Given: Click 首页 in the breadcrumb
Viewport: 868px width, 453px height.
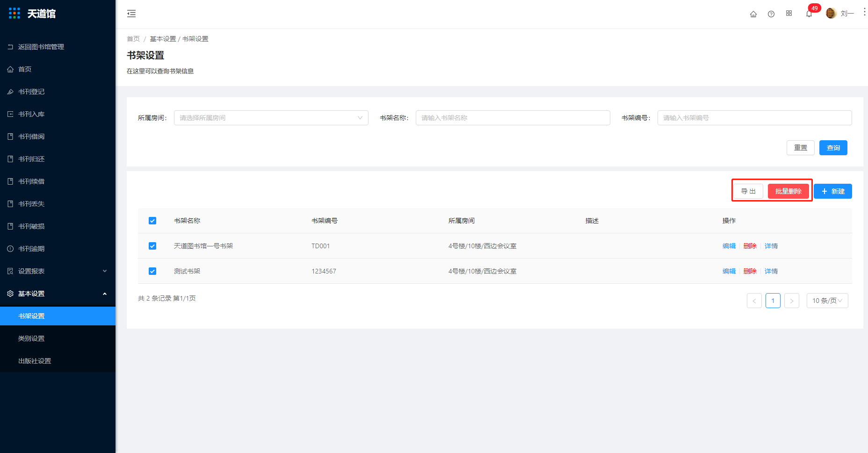Looking at the screenshot, I should point(133,39).
